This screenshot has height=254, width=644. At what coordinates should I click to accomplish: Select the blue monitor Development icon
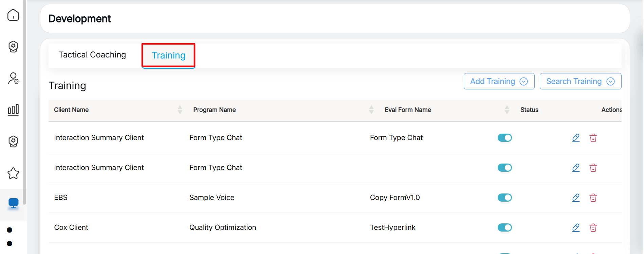point(13,203)
